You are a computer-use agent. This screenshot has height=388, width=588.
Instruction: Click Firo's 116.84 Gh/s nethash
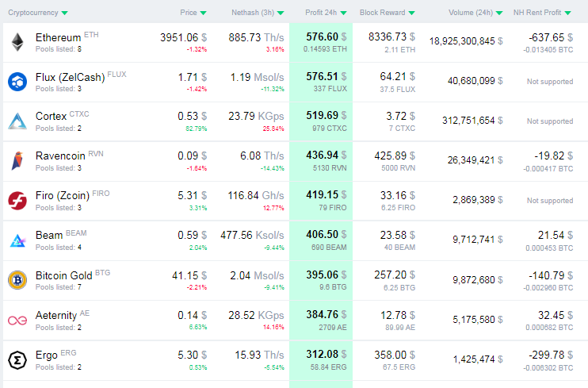[256, 196]
